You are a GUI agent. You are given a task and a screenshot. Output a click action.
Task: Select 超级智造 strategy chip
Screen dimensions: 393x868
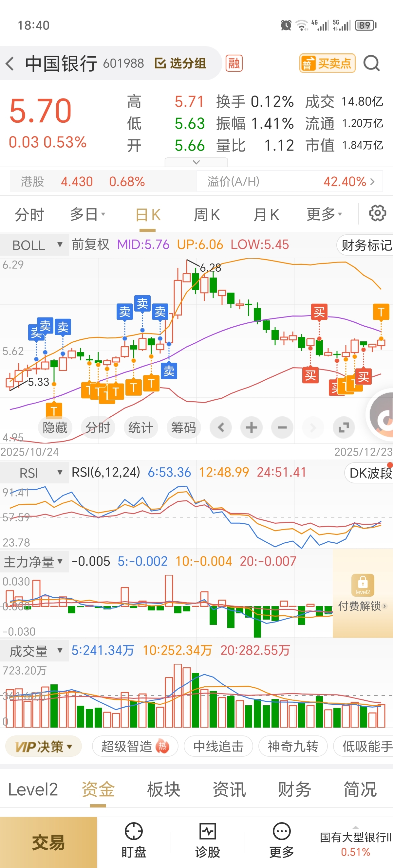click(135, 746)
